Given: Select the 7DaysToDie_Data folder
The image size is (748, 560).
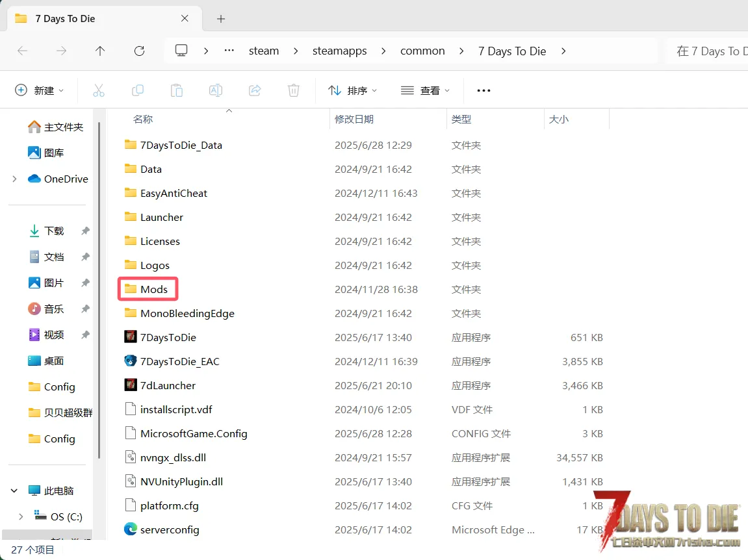Looking at the screenshot, I should [x=173, y=145].
